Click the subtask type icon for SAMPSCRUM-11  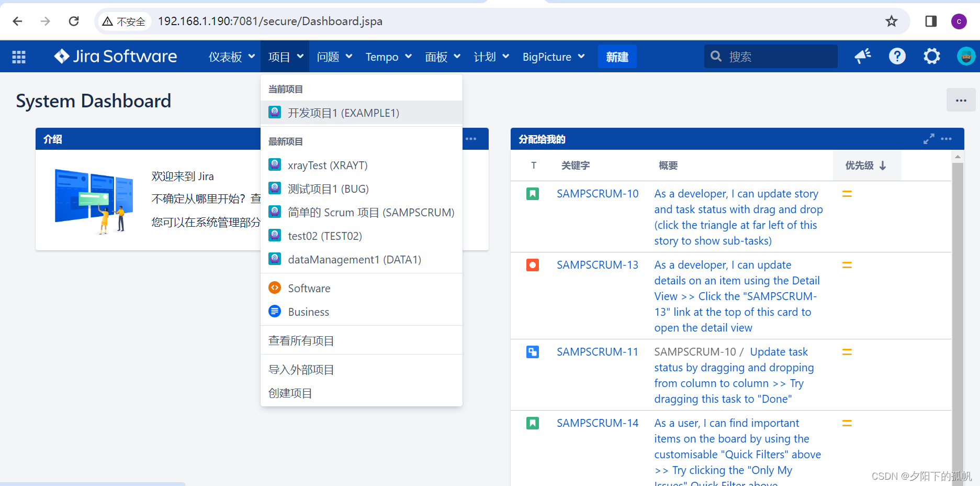(x=533, y=352)
